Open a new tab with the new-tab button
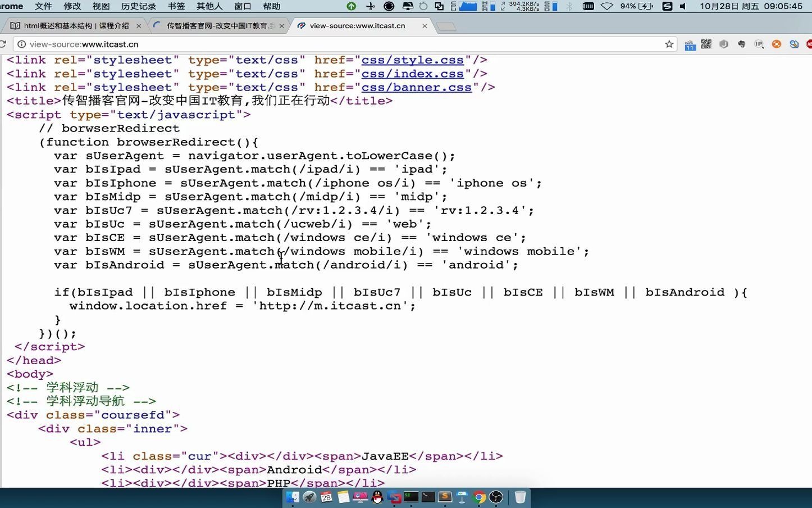Image resolution: width=812 pixels, height=508 pixels. [x=446, y=26]
